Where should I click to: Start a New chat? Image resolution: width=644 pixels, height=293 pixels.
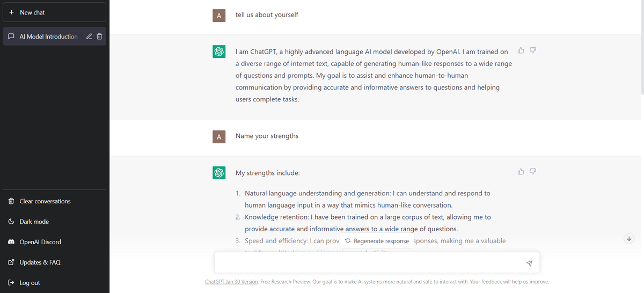point(54,12)
